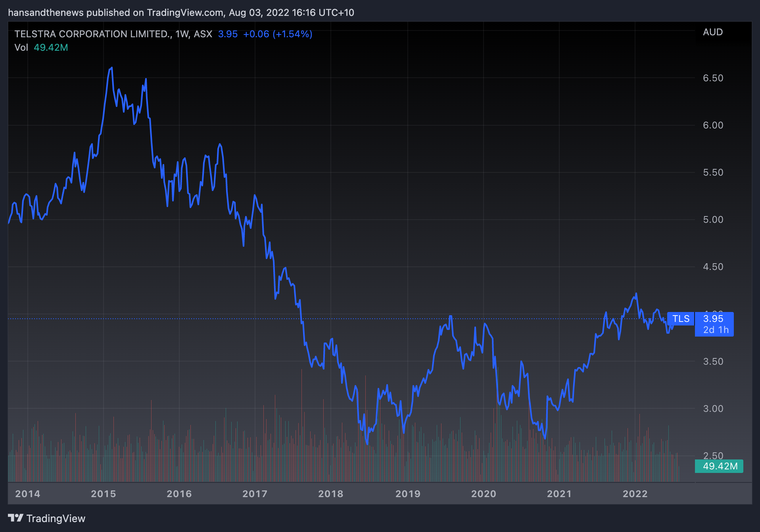Click the blue TLS price line tag
This screenshot has height=532, width=760.
(681, 319)
